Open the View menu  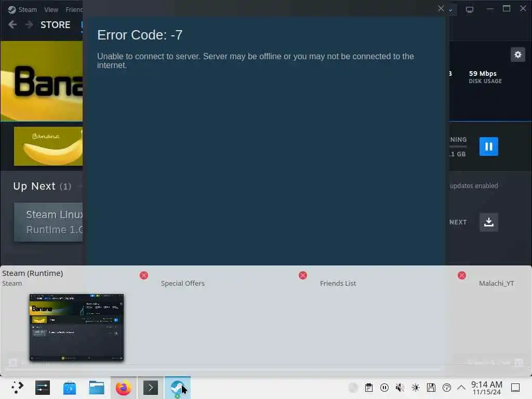pos(51,9)
